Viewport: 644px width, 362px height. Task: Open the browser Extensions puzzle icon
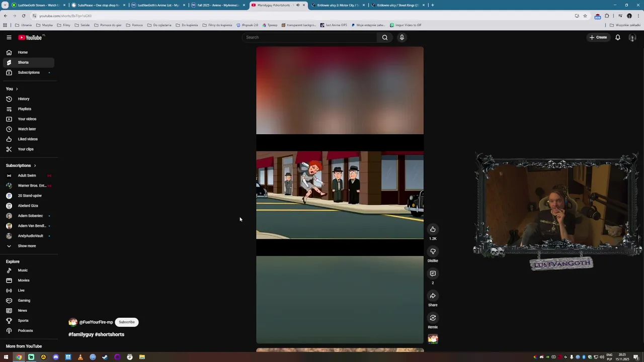[607, 16]
